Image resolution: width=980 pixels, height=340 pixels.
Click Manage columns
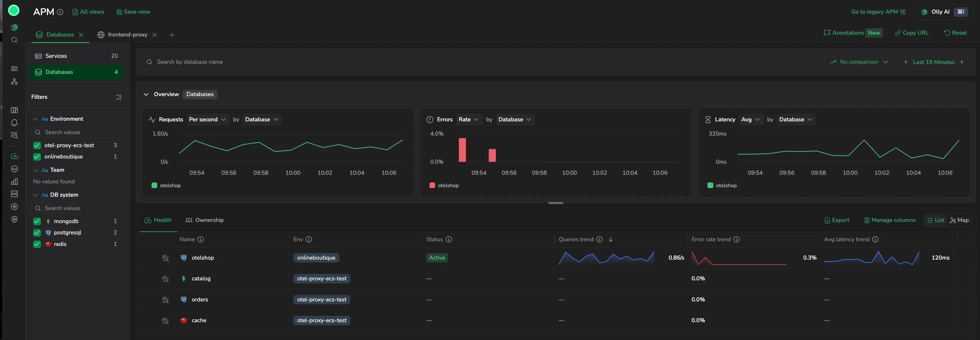pyautogui.click(x=890, y=220)
